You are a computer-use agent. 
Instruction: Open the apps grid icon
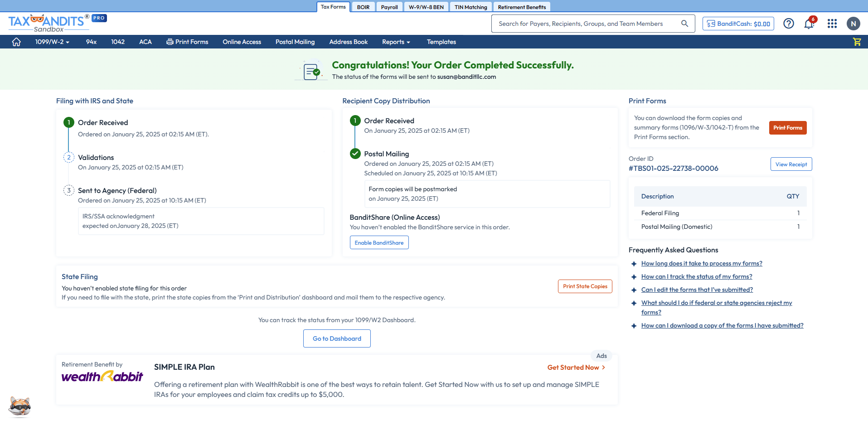click(832, 24)
